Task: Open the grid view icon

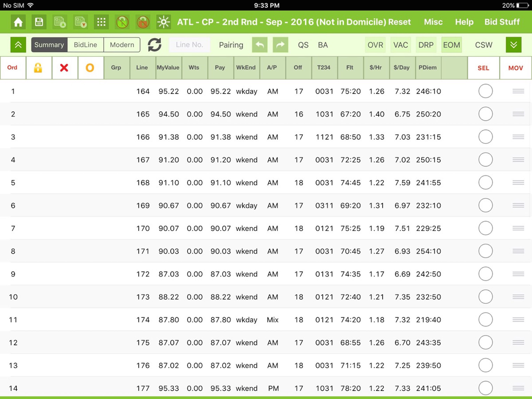Action: pyautogui.click(x=101, y=22)
